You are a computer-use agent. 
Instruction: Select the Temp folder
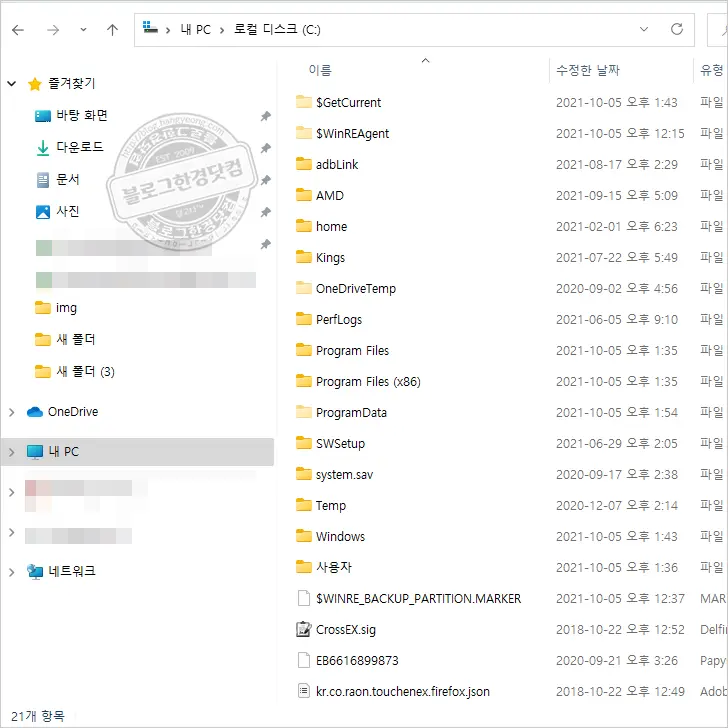(x=321, y=506)
